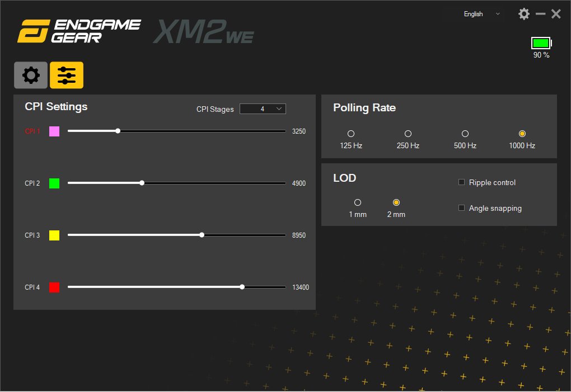This screenshot has height=392, width=571.
Task: Set LOD to 1 mm
Action: pos(358,202)
